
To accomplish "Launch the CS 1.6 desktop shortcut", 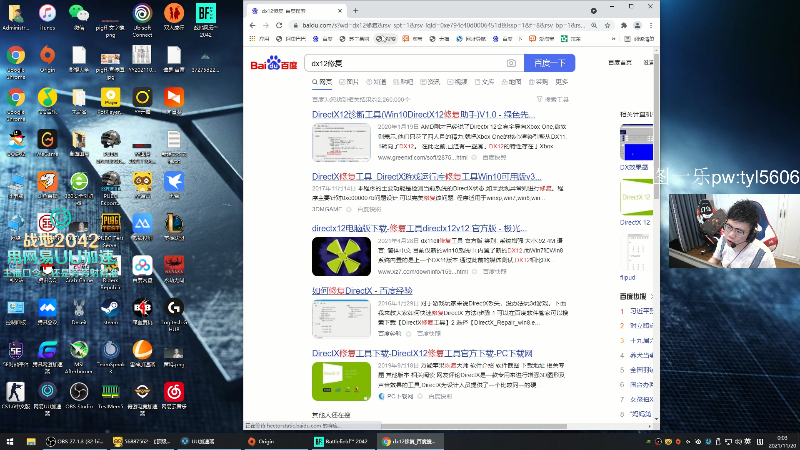I will [16, 396].
